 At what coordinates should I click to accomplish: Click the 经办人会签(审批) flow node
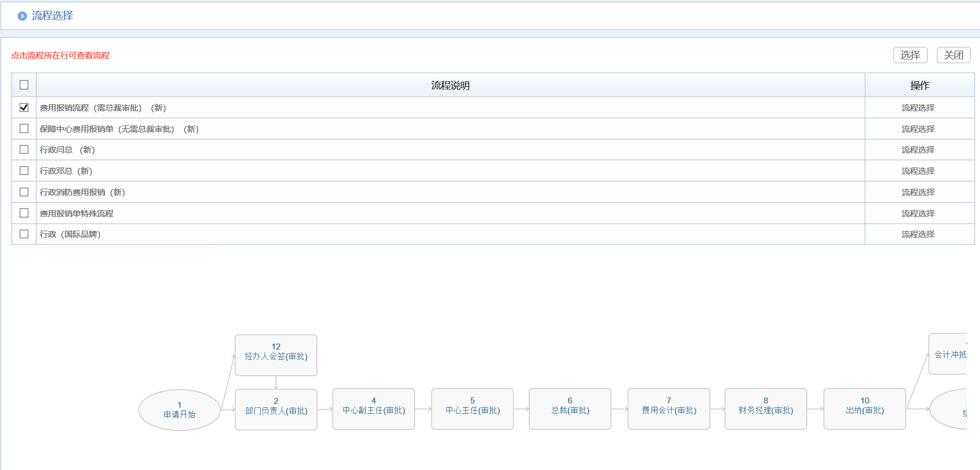[276, 355]
